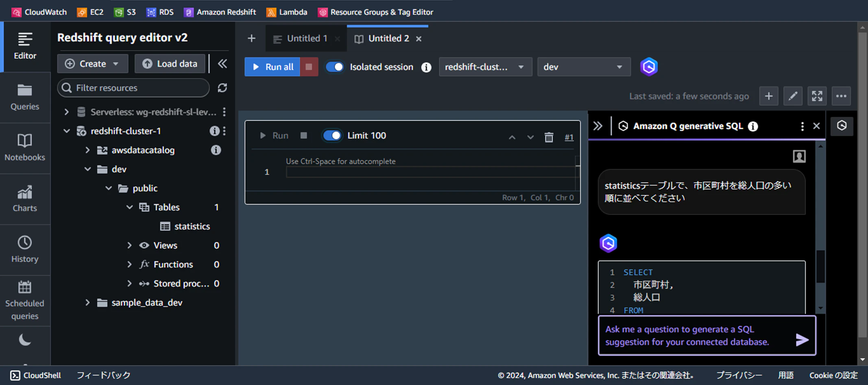Open the Notebooks section
The height and width of the screenshot is (385, 868).
coord(25,148)
